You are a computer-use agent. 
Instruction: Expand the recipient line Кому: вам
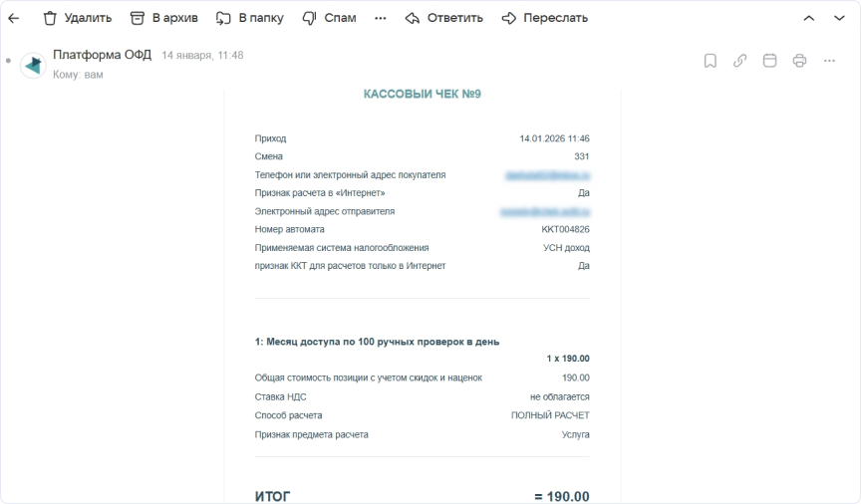pos(78,75)
